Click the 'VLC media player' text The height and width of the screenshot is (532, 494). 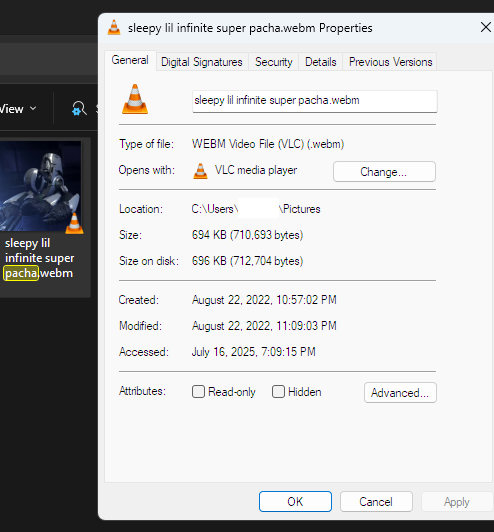click(256, 170)
